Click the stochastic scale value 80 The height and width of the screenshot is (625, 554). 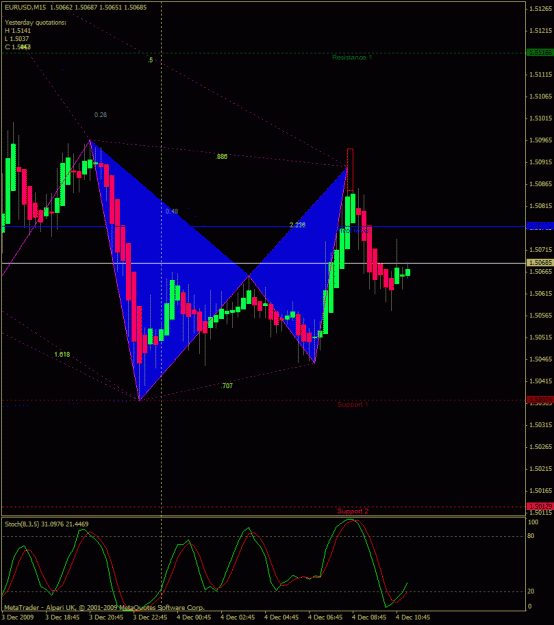[531, 536]
